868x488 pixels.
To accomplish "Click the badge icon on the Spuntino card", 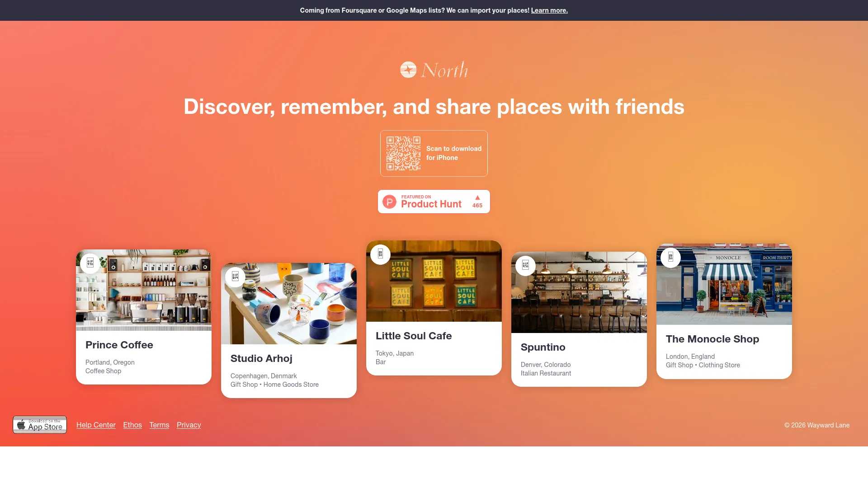I will [x=526, y=266].
